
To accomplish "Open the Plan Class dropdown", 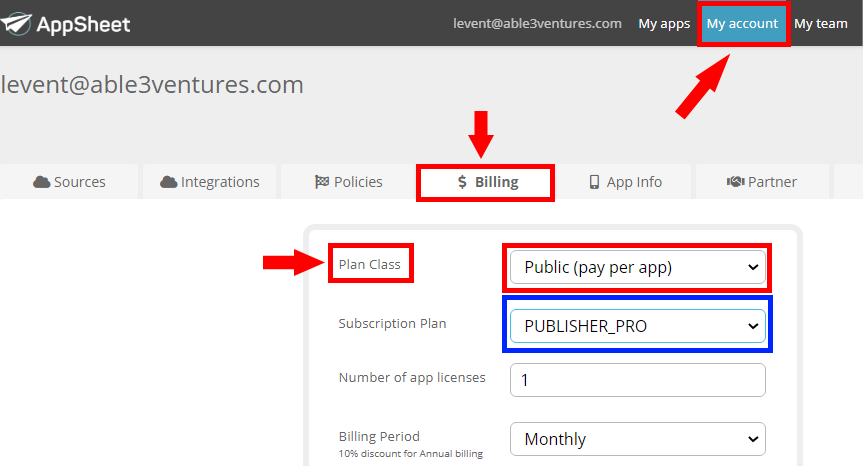I will coord(637,267).
